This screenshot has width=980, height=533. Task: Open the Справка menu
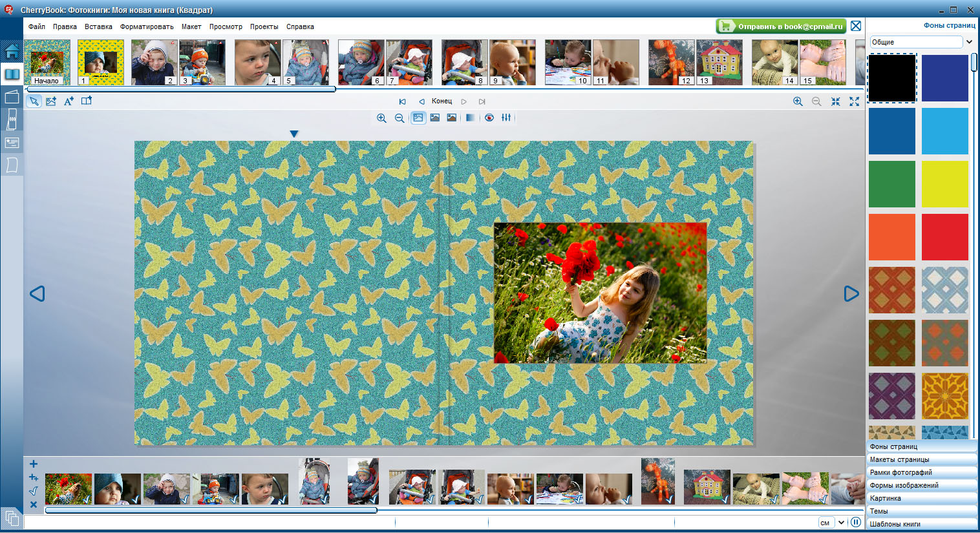[x=300, y=26]
